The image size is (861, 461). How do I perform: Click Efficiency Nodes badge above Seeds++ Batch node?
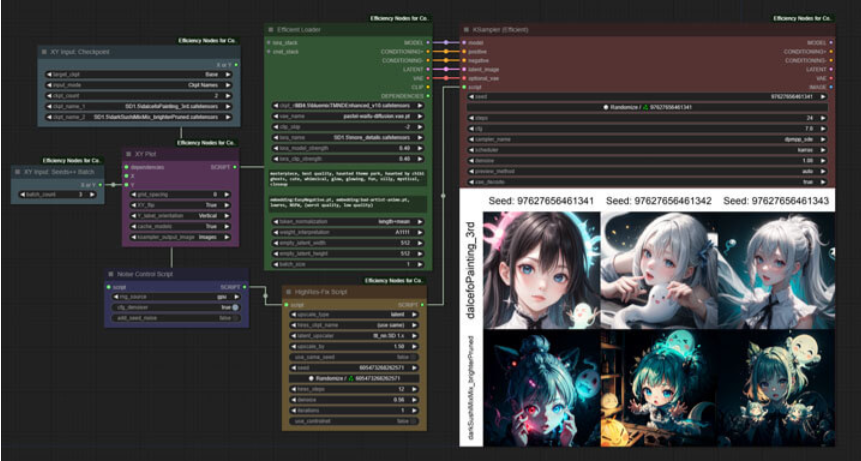(x=73, y=161)
